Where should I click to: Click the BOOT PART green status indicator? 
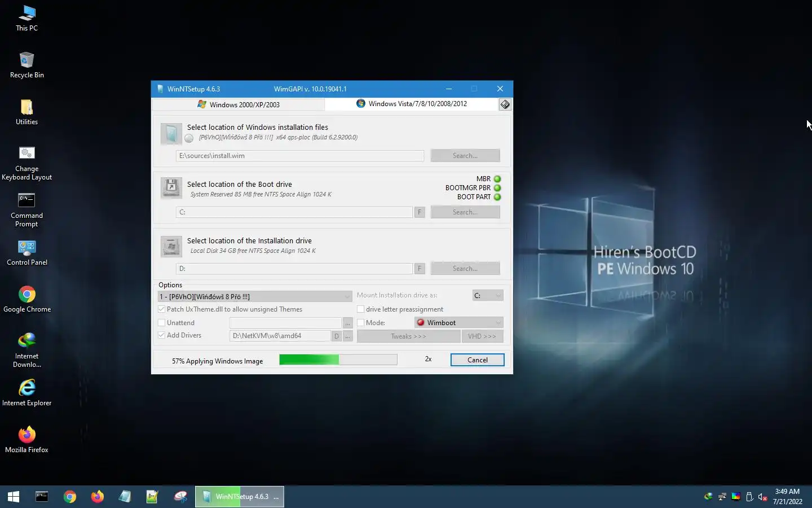click(497, 197)
